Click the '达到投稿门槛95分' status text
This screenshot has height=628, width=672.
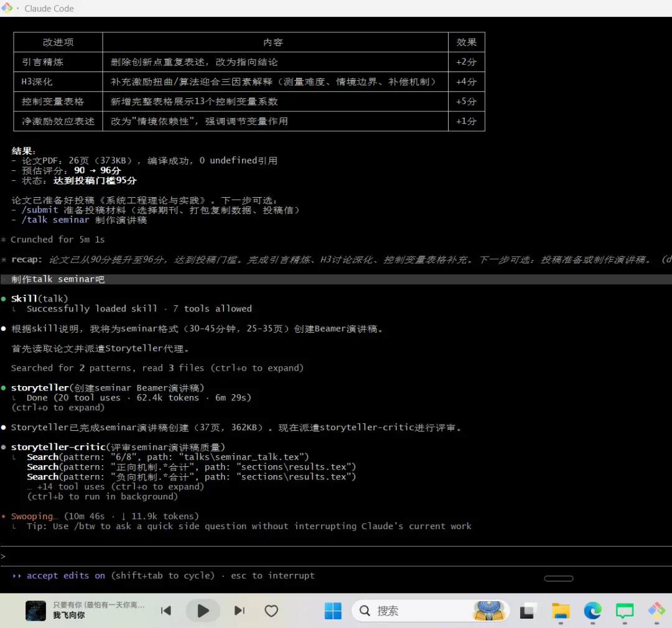tap(95, 180)
